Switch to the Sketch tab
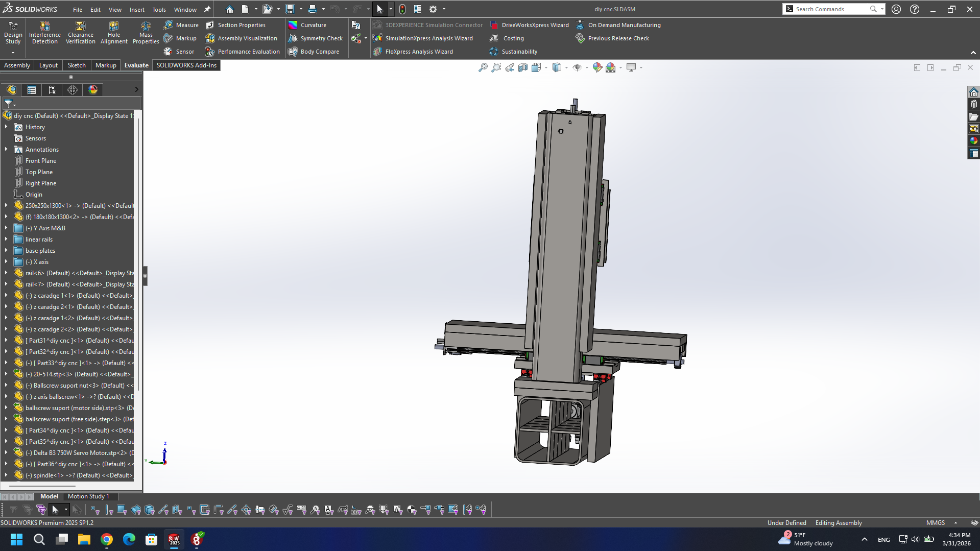The width and height of the screenshot is (980, 551). [77, 65]
